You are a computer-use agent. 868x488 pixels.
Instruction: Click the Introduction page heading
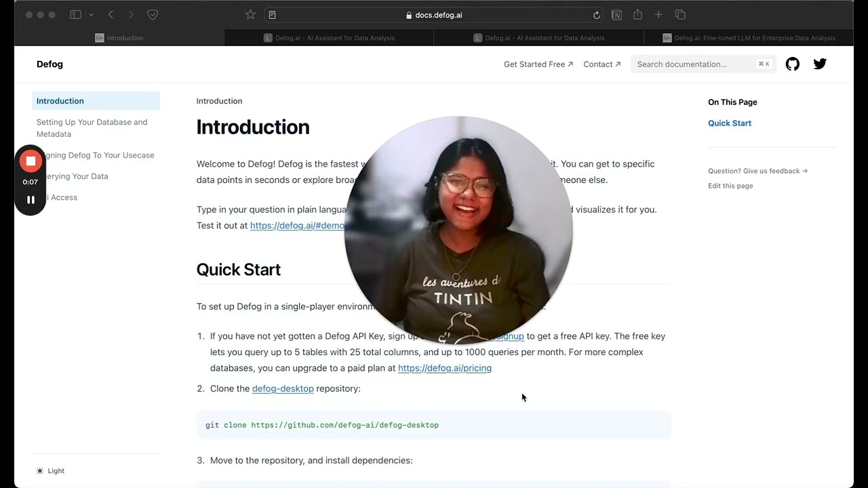(253, 127)
